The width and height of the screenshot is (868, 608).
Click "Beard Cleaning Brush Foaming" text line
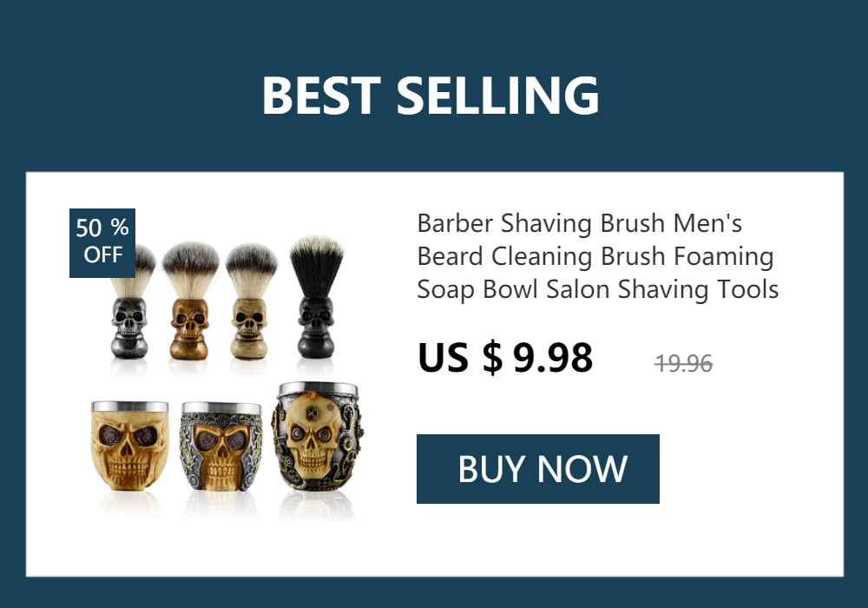[595, 256]
